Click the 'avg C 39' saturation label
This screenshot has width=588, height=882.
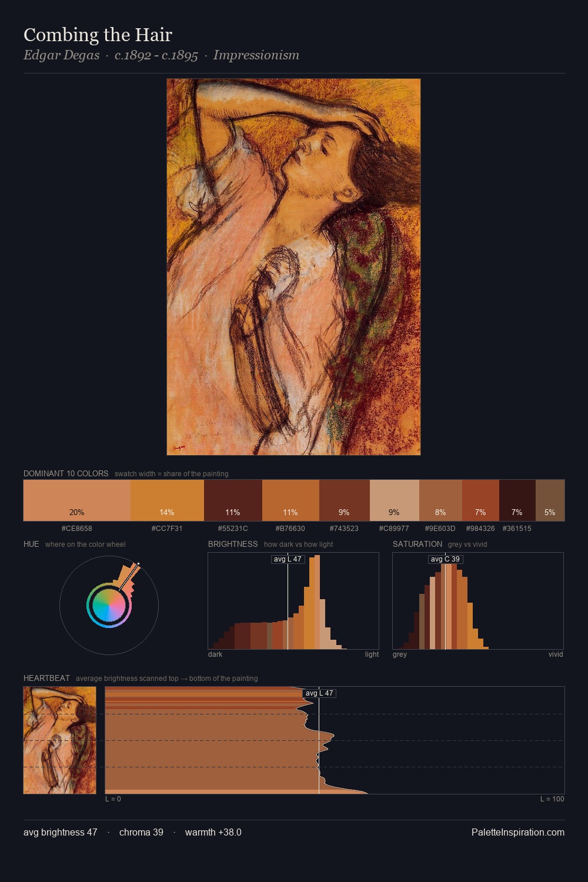pyautogui.click(x=445, y=559)
